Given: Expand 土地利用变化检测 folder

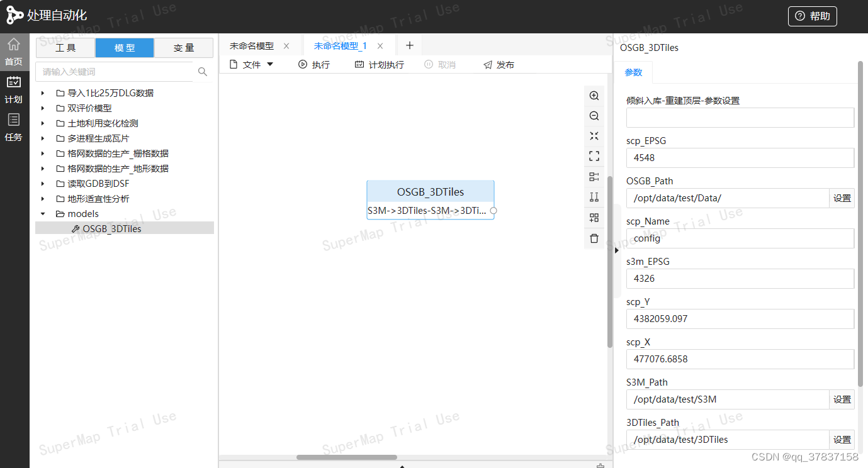Looking at the screenshot, I should coord(43,123).
